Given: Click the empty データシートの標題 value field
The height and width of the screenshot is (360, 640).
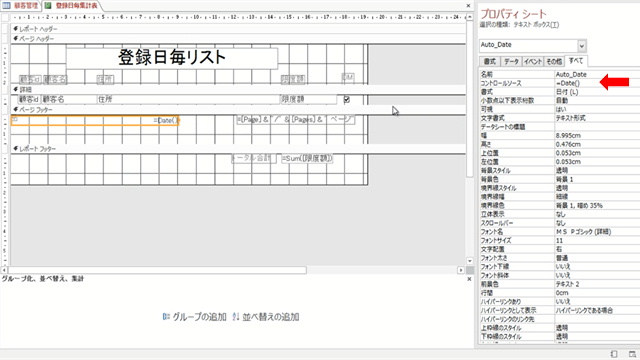Looking at the screenshot, I should click(597, 127).
